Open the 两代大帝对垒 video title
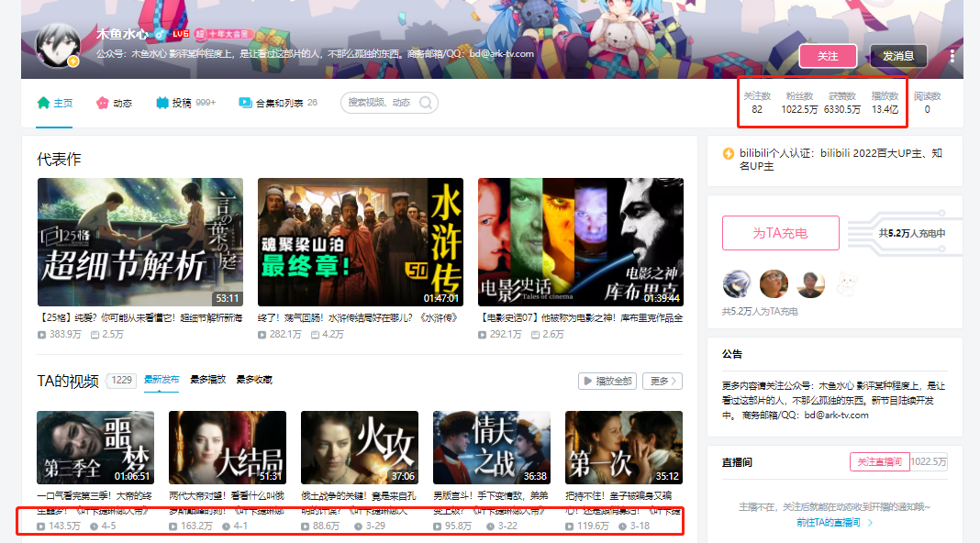This screenshot has height=543, width=980. [228, 503]
